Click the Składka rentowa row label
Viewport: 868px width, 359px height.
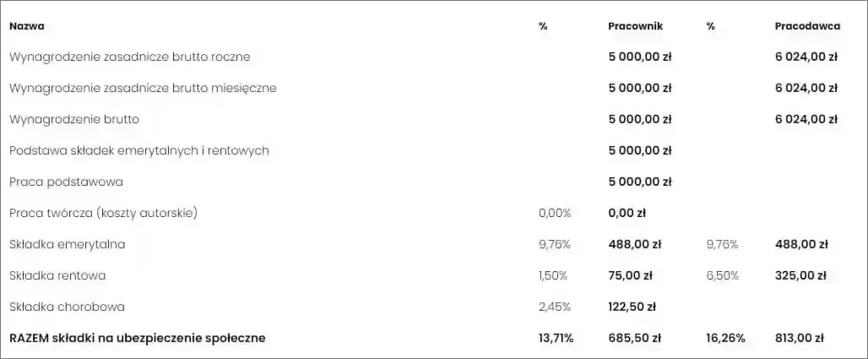[57, 275]
